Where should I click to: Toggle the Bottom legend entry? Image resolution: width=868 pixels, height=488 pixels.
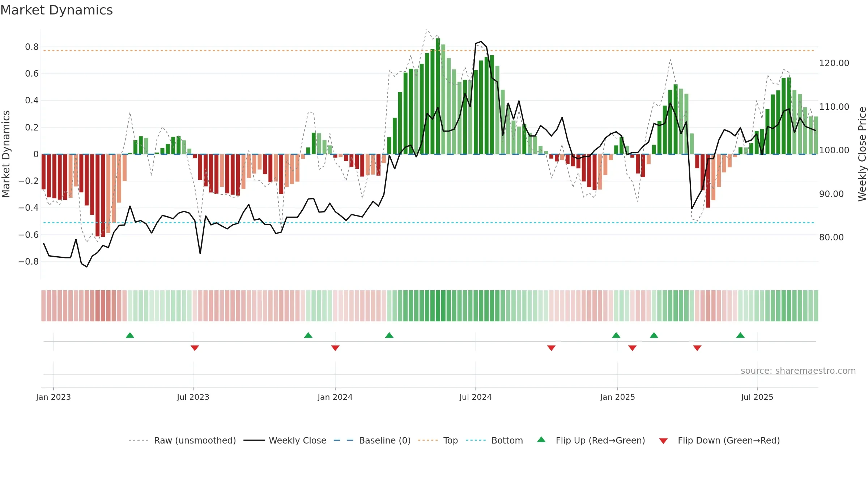click(494, 440)
